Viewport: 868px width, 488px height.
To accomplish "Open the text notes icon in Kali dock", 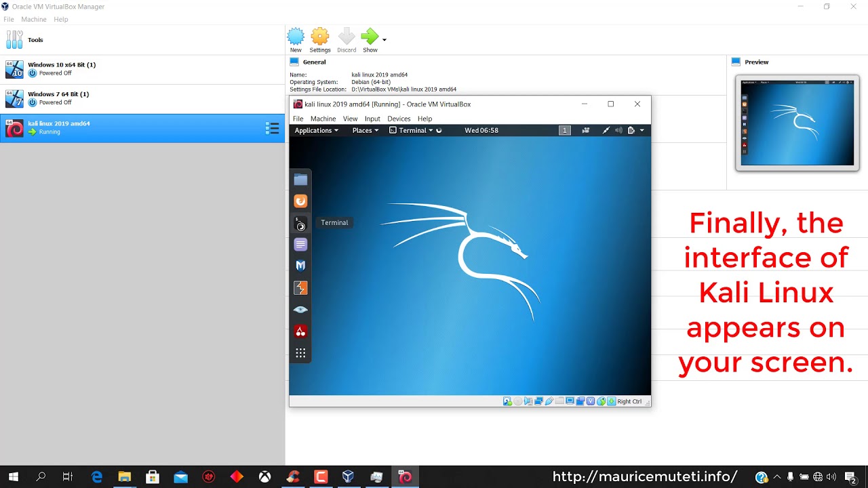I will 300,245.
